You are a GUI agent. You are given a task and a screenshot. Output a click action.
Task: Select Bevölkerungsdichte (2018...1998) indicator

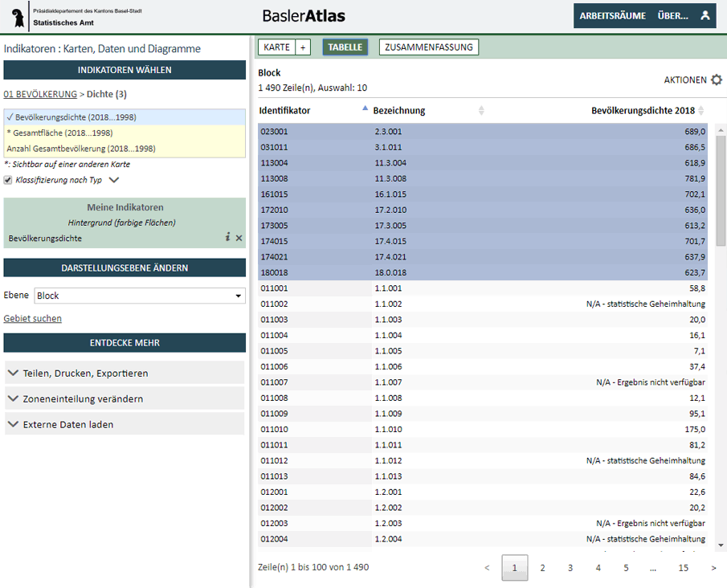tap(125, 117)
